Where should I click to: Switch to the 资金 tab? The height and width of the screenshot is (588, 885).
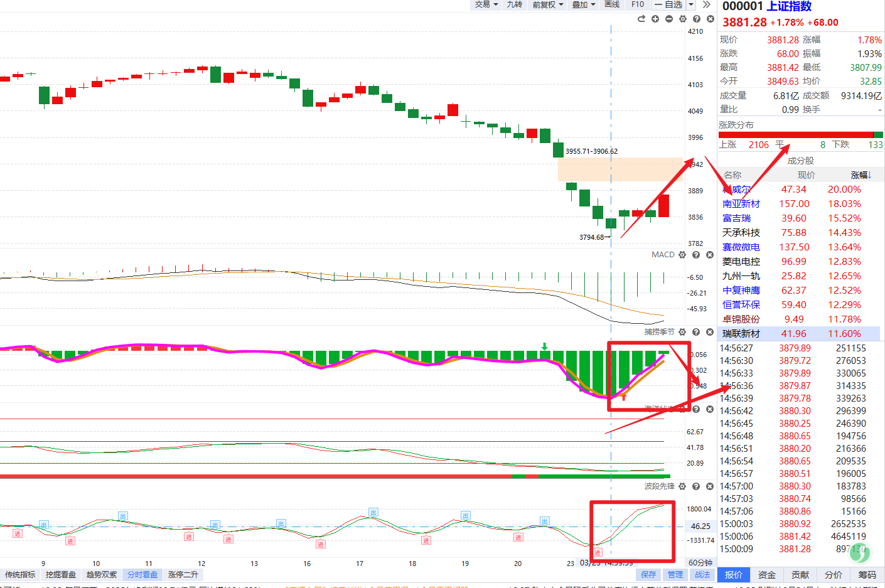pyautogui.click(x=766, y=574)
